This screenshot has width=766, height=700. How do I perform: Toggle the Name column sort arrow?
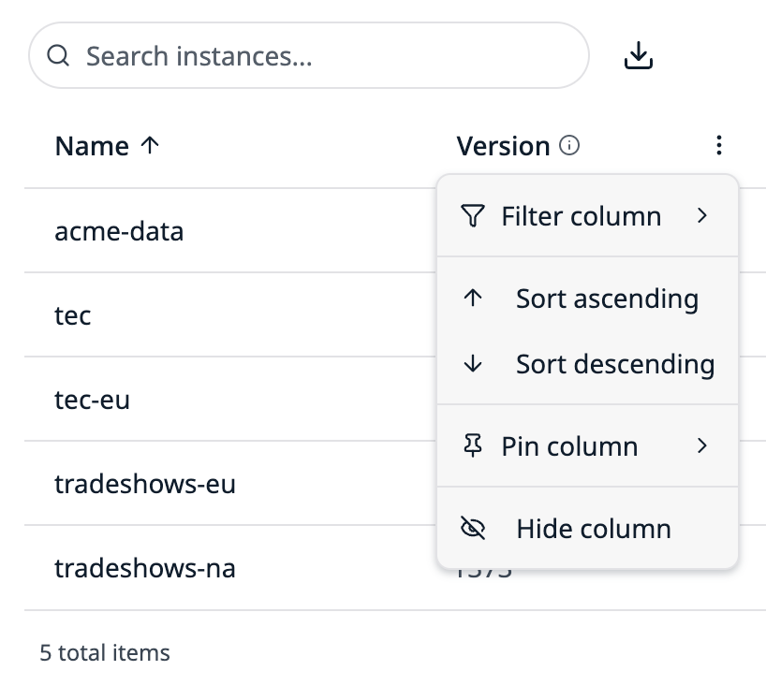150,145
